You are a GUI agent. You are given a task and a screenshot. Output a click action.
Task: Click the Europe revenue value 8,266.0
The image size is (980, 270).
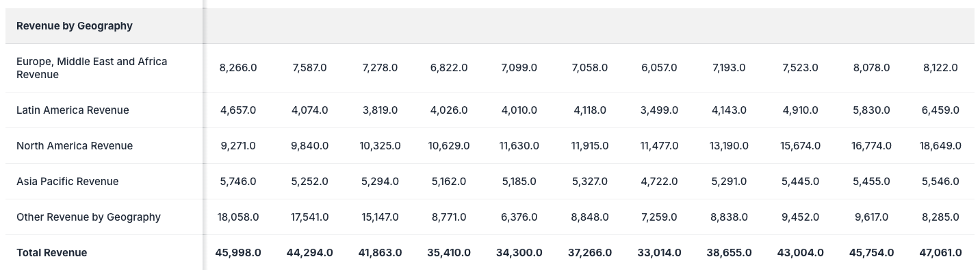point(238,68)
